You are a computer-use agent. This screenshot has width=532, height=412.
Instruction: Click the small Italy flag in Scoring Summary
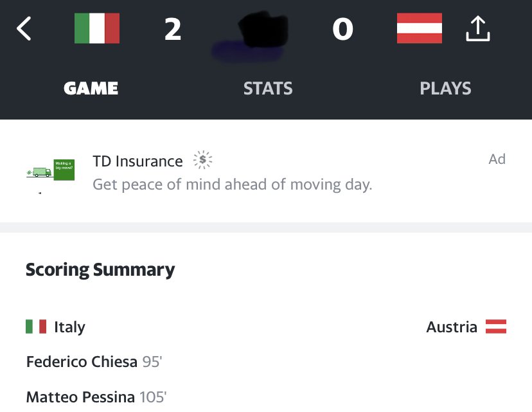(36, 327)
